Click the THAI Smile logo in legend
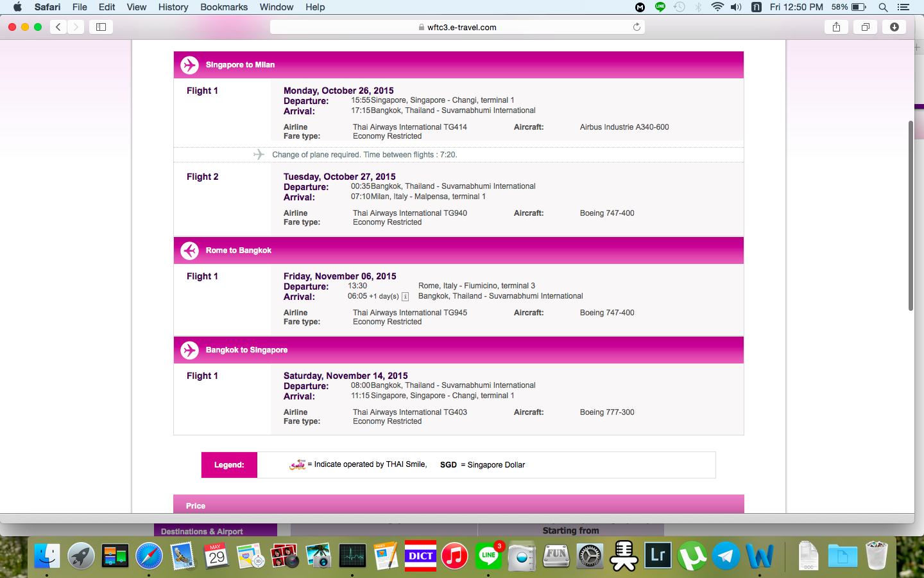Image resolution: width=924 pixels, height=578 pixels. (297, 464)
